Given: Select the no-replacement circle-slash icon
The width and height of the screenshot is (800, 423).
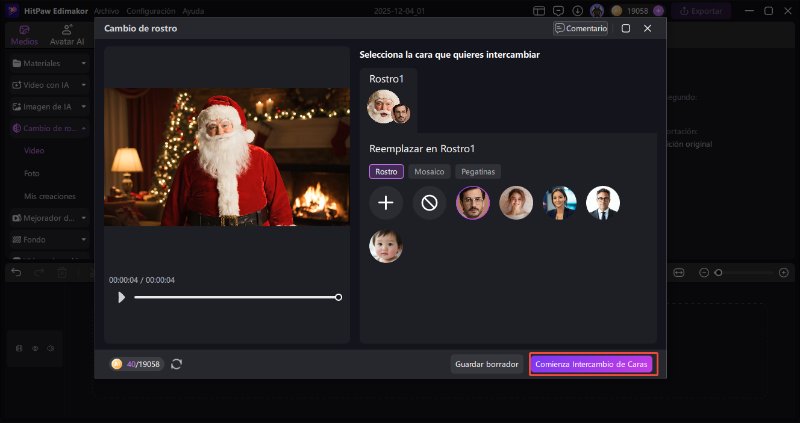Looking at the screenshot, I should coord(429,203).
